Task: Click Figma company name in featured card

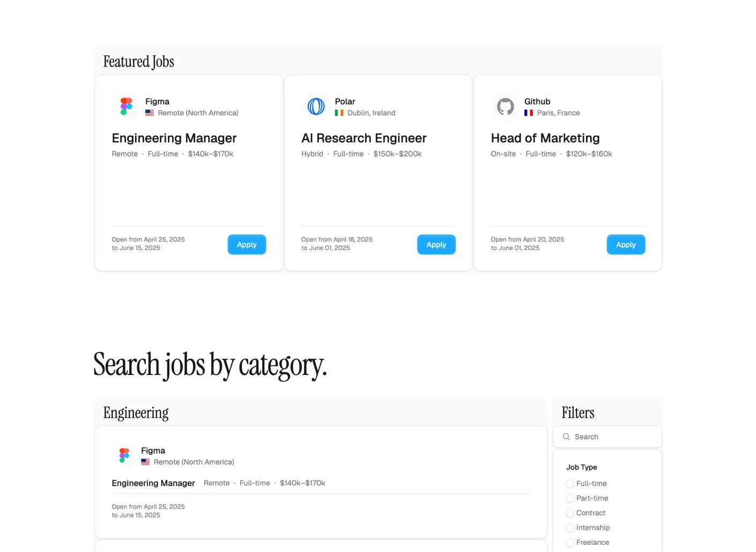Action: 157,101
